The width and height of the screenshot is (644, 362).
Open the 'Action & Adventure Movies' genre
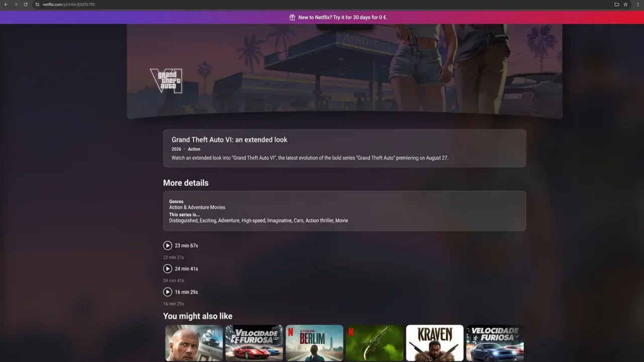(x=197, y=207)
